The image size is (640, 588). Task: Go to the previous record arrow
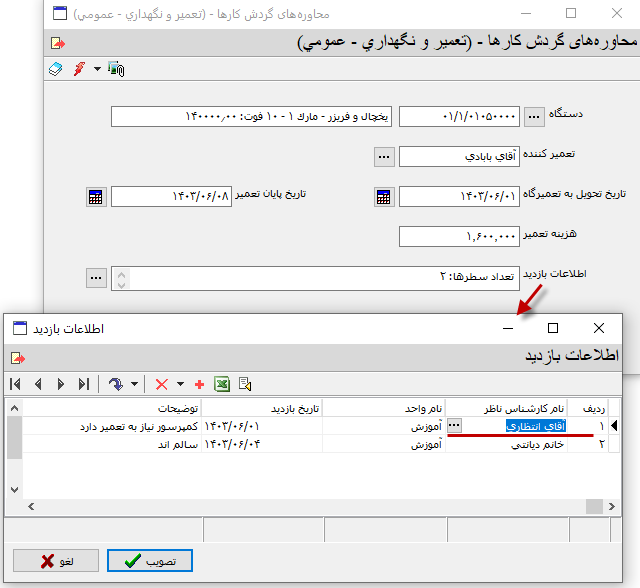click(38, 384)
